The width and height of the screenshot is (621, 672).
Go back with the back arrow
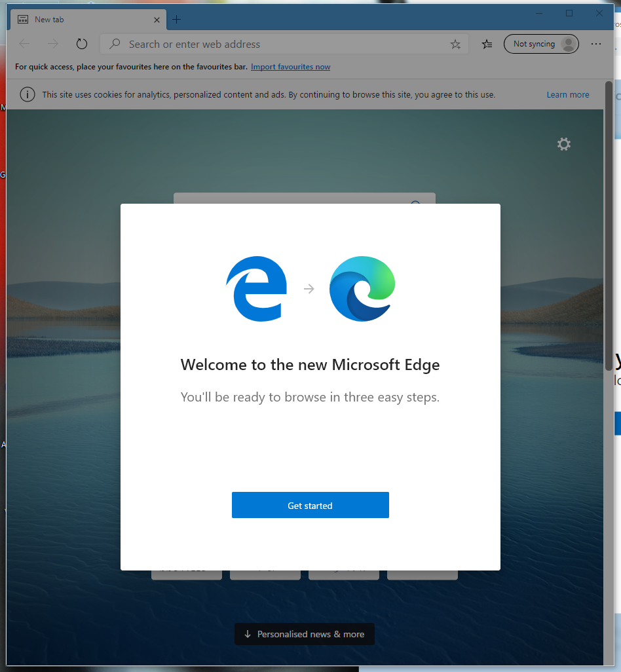24,44
